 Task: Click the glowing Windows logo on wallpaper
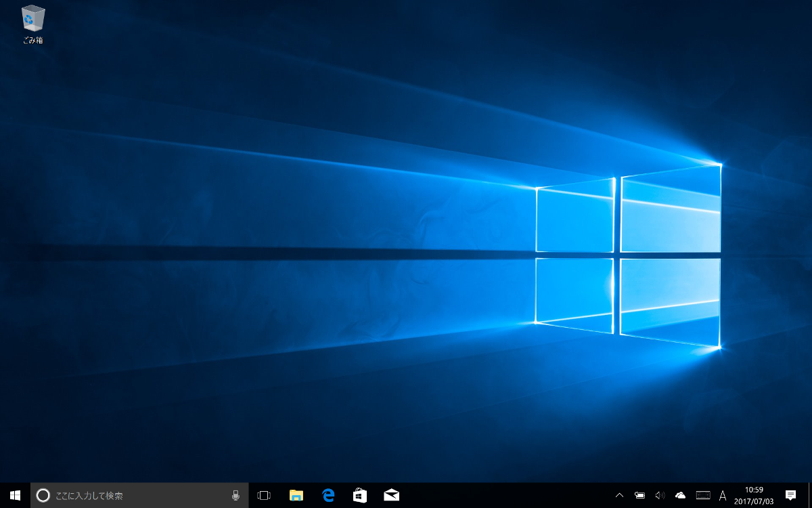click(628, 256)
